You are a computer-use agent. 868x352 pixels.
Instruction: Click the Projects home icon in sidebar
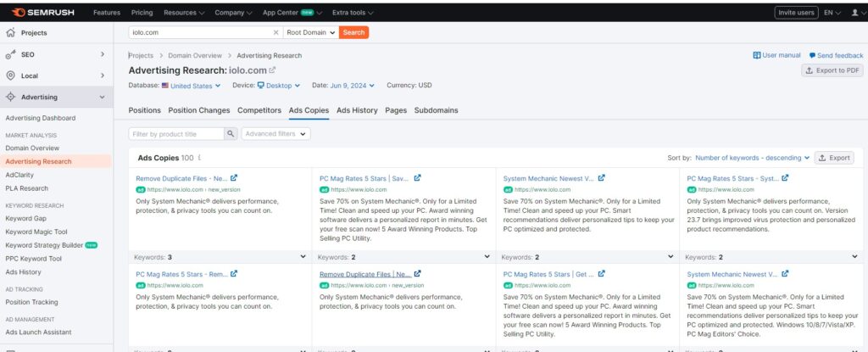click(x=10, y=33)
